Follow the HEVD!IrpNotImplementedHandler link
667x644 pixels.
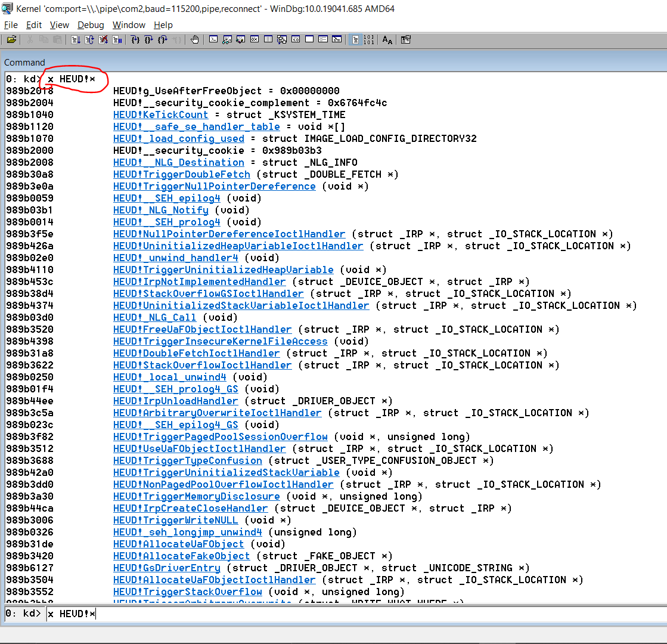pos(200,282)
